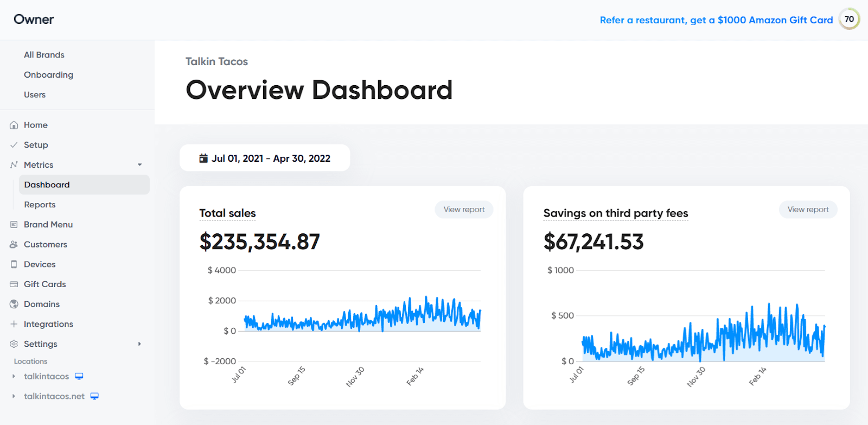
Task: Click the Domains globe icon
Action: pos(14,305)
